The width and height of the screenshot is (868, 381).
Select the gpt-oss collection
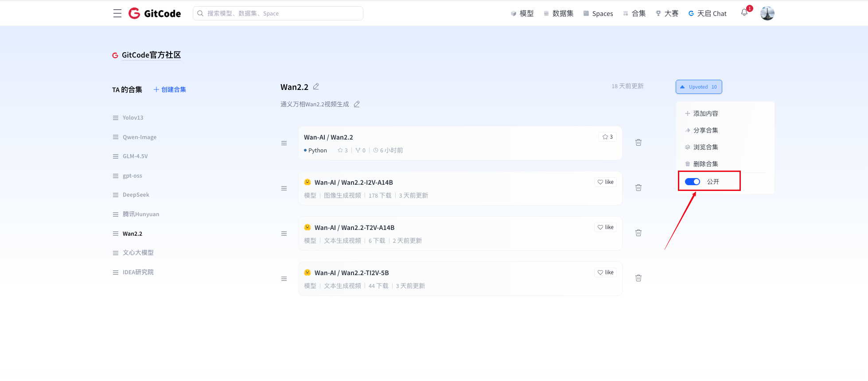tap(132, 175)
